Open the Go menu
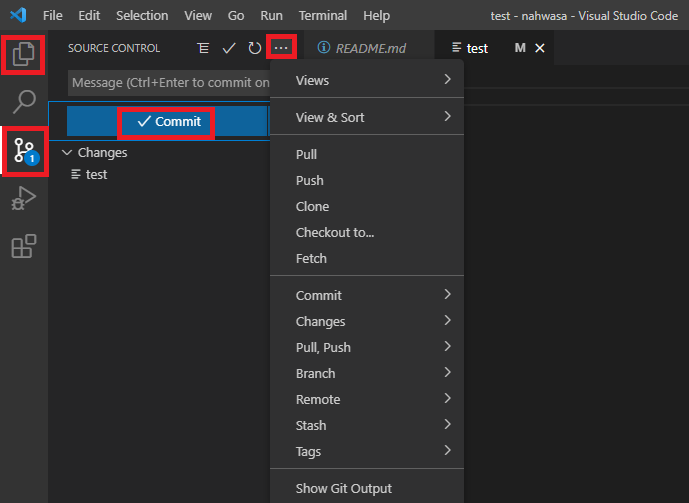The image size is (689, 503). point(236,15)
